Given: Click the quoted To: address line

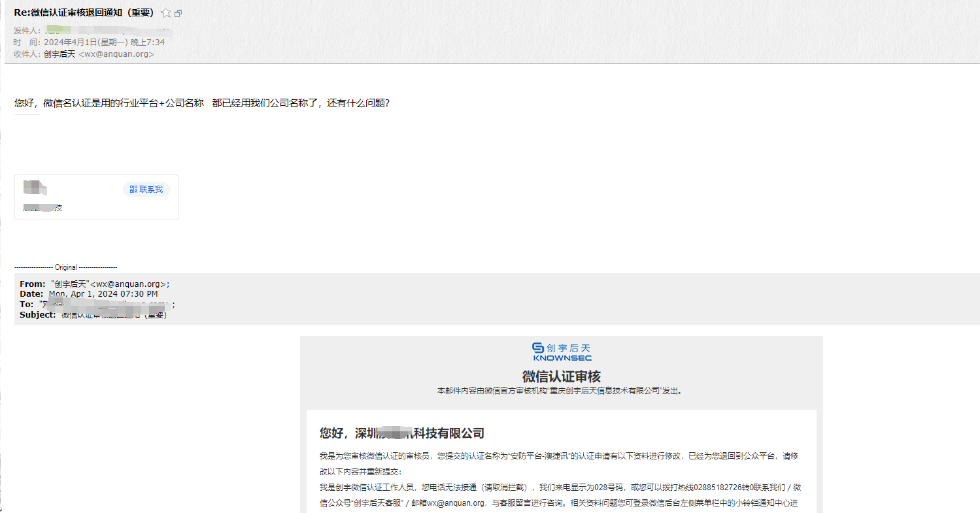Looking at the screenshot, I should point(97,305).
